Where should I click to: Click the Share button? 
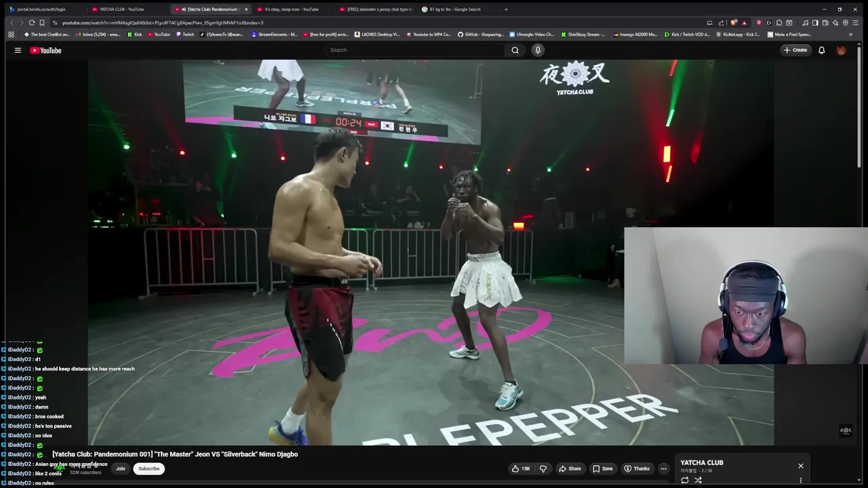[x=570, y=468]
